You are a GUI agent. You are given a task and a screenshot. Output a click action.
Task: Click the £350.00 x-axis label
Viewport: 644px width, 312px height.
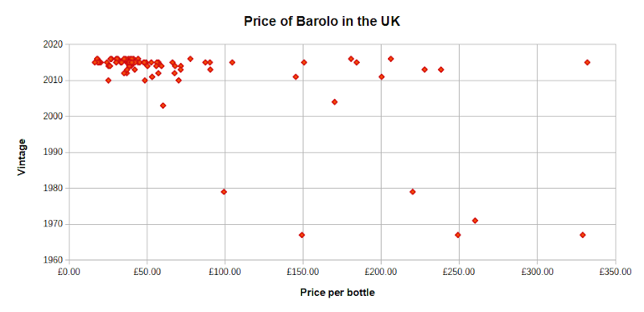pos(615,272)
